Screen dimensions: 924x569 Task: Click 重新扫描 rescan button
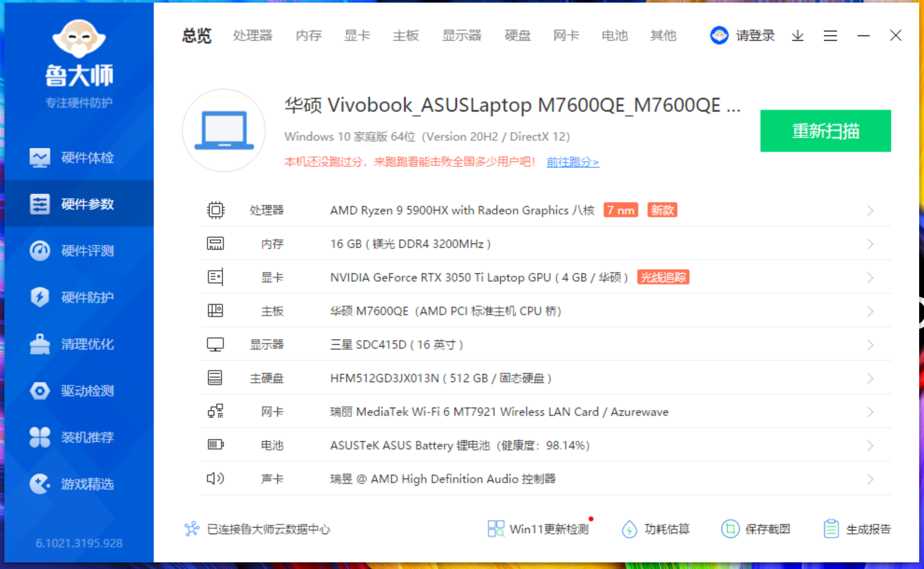825,131
